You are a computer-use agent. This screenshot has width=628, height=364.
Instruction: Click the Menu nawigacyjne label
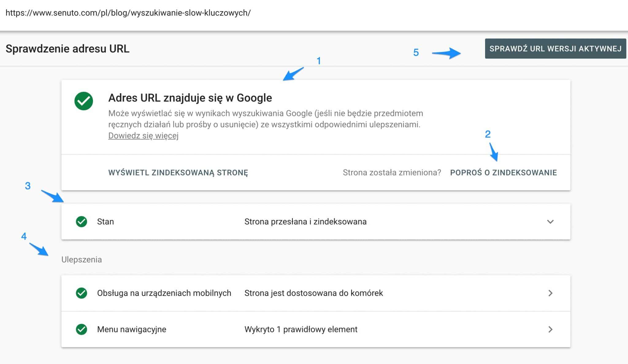coord(132,329)
